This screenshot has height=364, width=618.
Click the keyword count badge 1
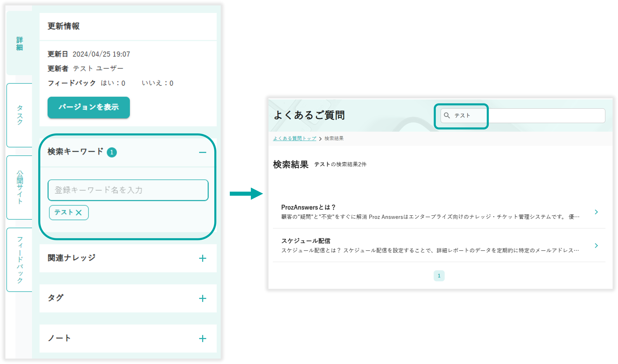click(112, 152)
